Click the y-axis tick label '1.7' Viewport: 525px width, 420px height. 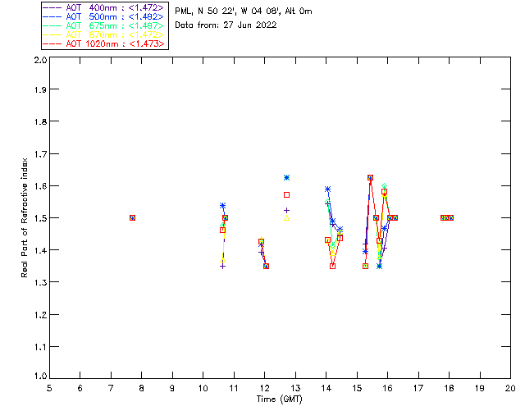click(x=40, y=154)
